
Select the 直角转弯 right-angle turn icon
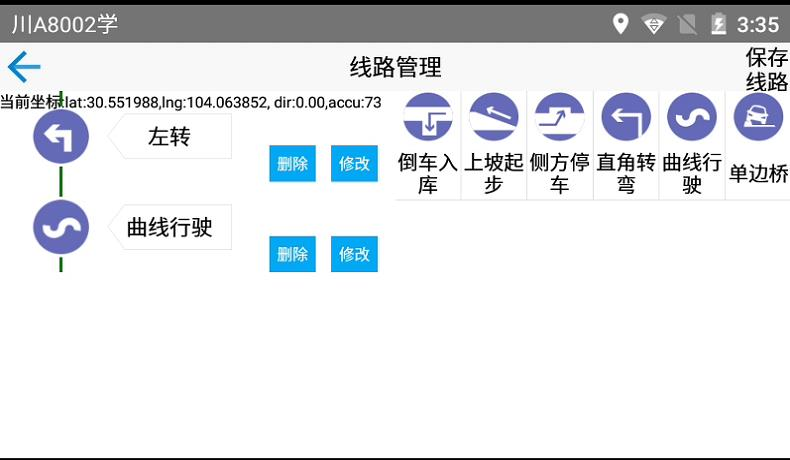click(626, 117)
